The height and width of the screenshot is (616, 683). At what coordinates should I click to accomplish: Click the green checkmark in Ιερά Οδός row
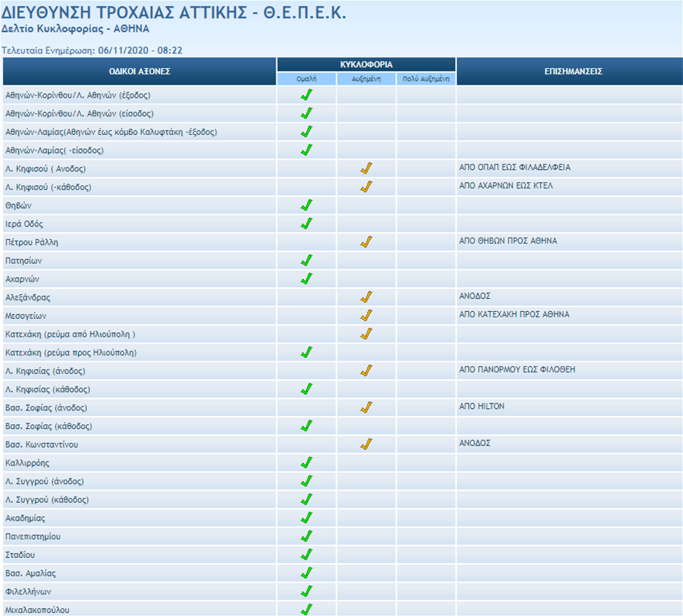point(307,224)
